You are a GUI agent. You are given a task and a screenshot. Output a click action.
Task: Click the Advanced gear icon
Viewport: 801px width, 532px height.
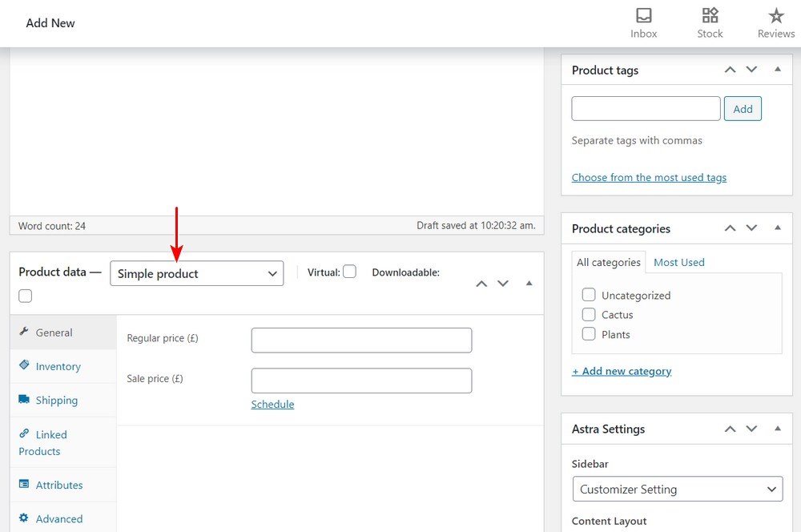pyautogui.click(x=24, y=518)
